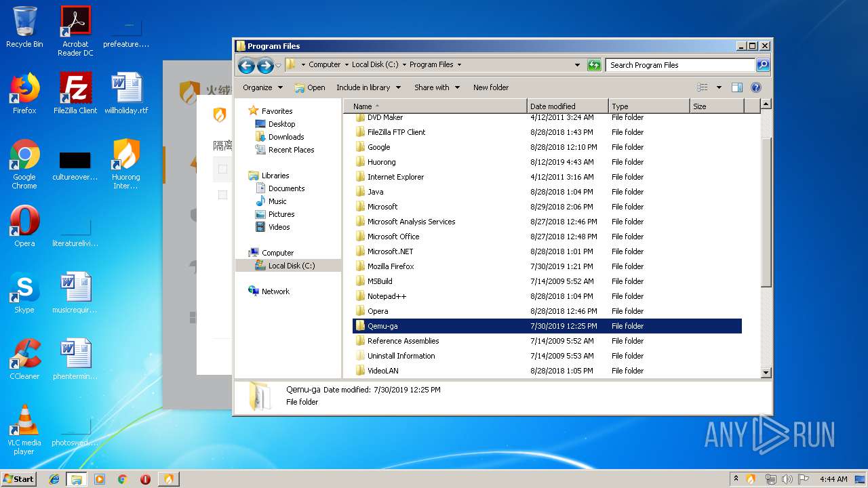Toggle first checkbox in Huorong window
Screen dimensions: 868x488
[222, 169]
